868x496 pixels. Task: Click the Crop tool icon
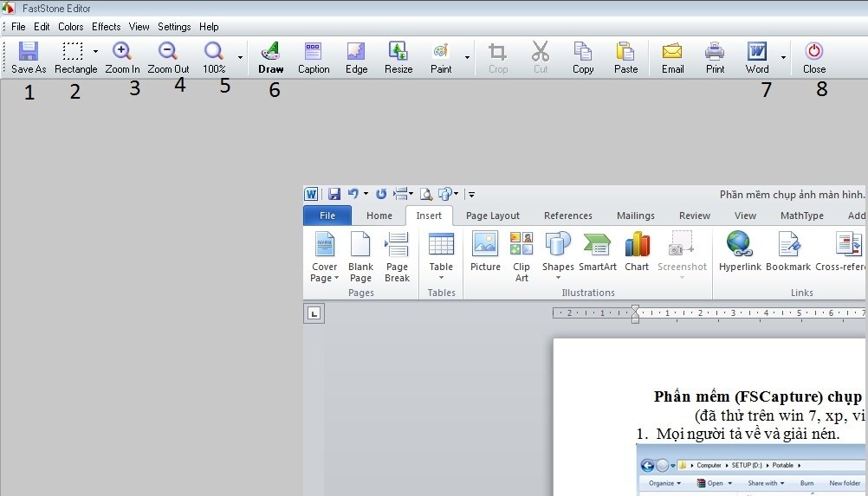coord(497,57)
